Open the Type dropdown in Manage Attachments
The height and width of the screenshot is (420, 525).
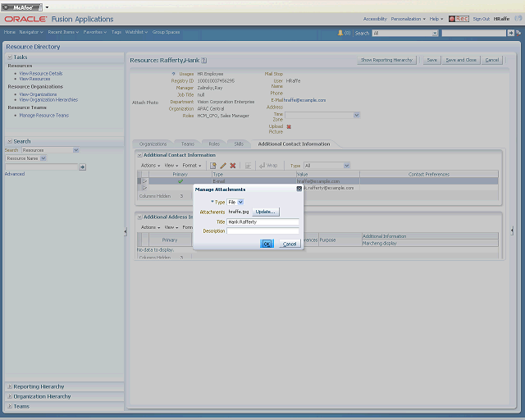240,202
